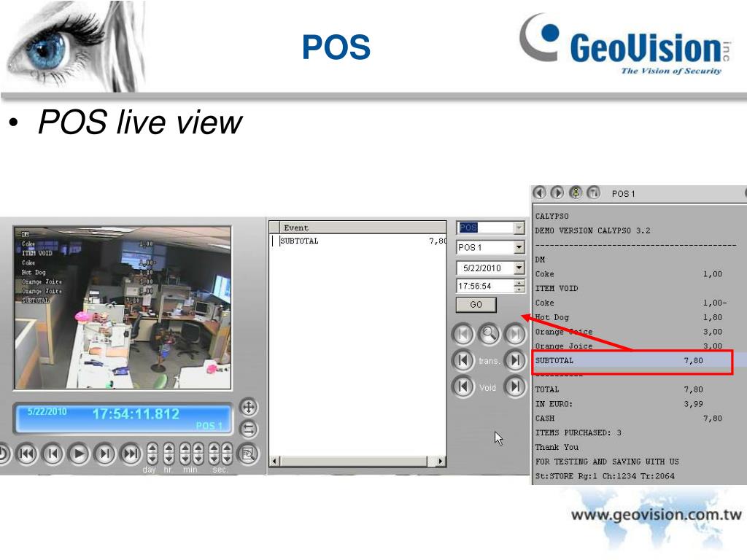The image size is (747, 560).
Task: Step back one frame in playback
Action: [x=53, y=454]
